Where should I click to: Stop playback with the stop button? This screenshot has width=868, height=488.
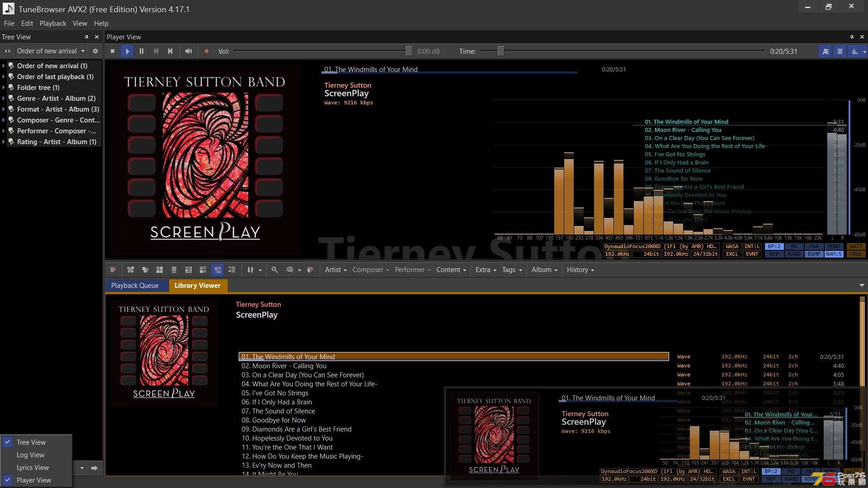tap(113, 51)
